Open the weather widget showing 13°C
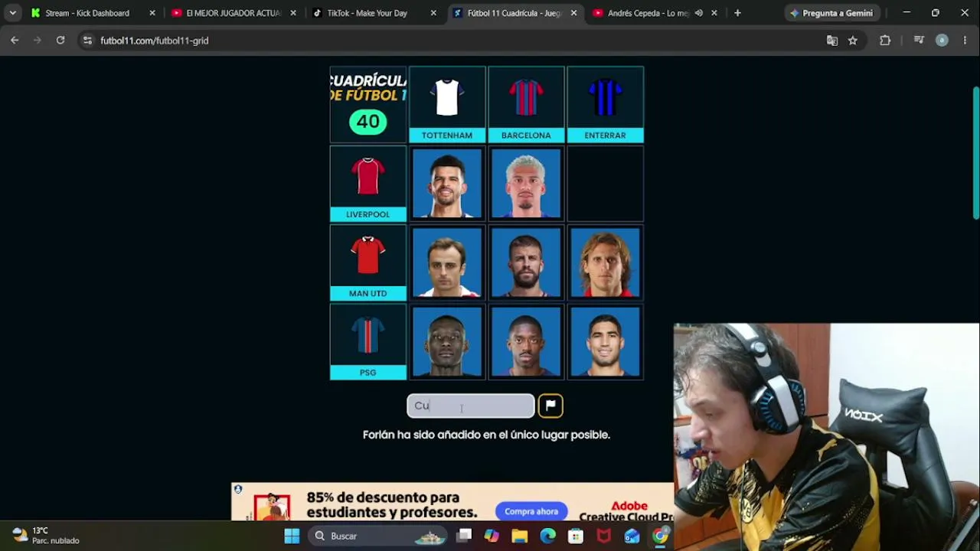Screen dimensions: 980x551 [x=46, y=536]
